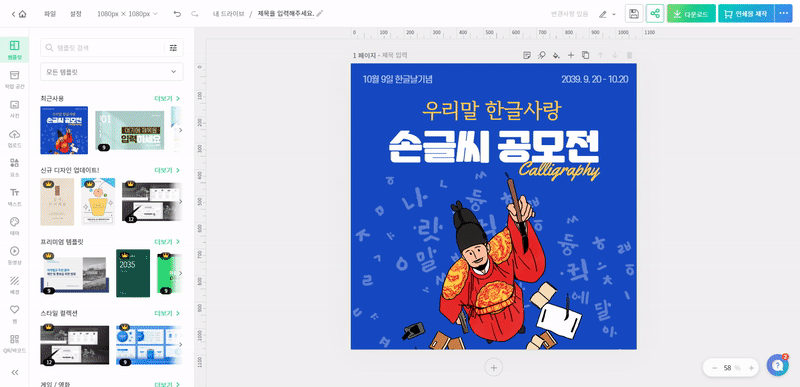Image resolution: width=800 pixels, height=387 pixels.
Task: Click the green share icon button
Action: pyautogui.click(x=655, y=14)
